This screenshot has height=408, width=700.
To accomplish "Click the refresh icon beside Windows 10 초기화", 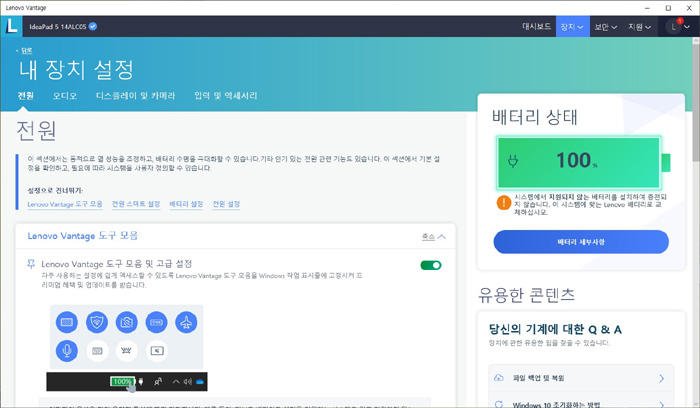I will (499, 404).
